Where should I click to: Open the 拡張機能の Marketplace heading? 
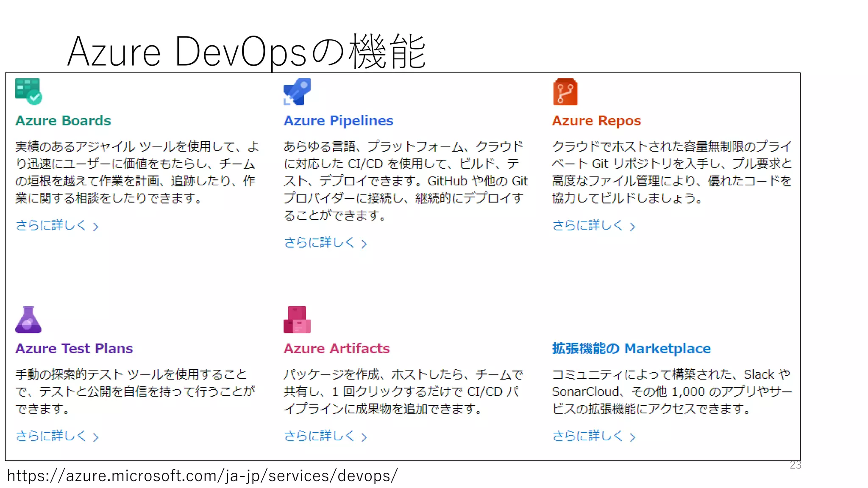tap(631, 349)
